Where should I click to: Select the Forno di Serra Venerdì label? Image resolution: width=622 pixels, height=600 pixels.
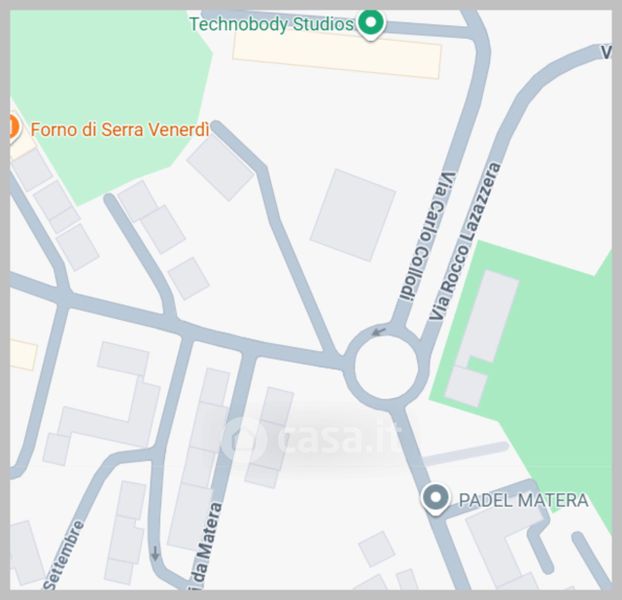click(120, 130)
